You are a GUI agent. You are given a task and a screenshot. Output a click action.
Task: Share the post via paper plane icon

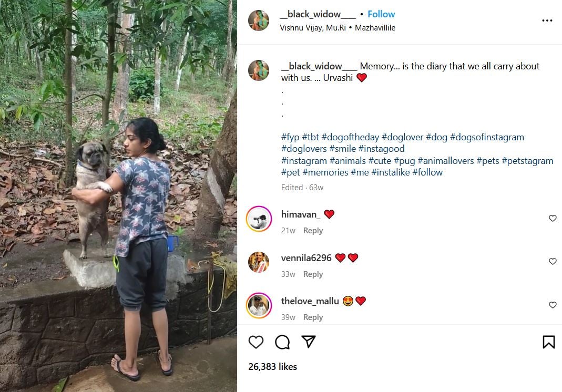click(x=309, y=342)
